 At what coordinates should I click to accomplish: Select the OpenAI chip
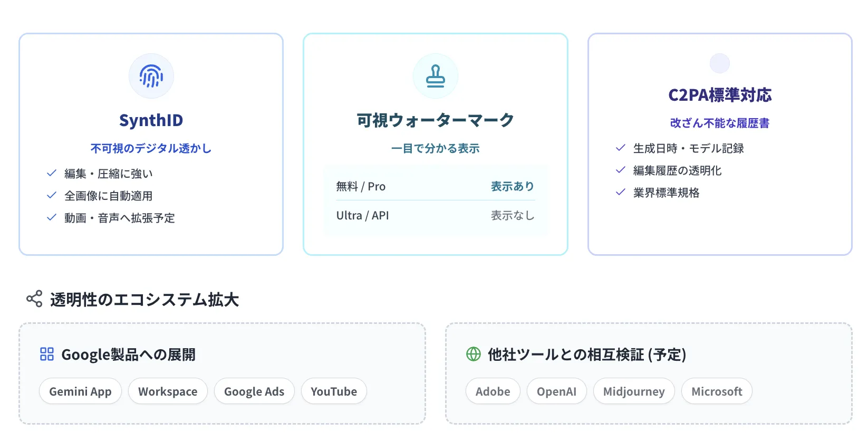[557, 391]
